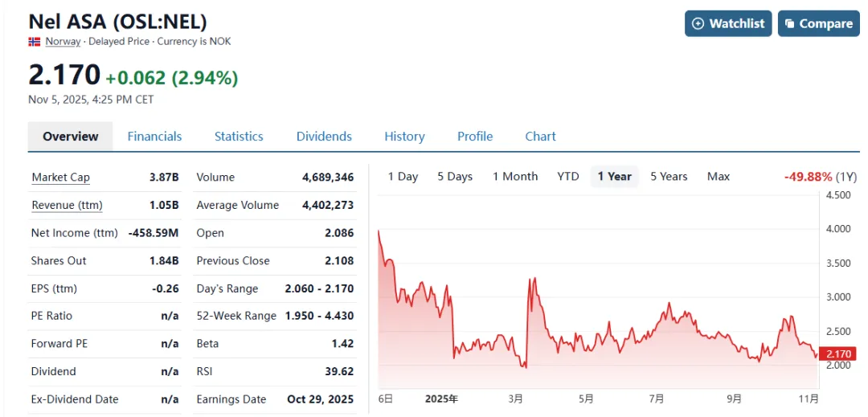Viewport: 868px width, 417px height.
Task: Click the Norwegian flag icon
Action: pyautogui.click(x=35, y=42)
